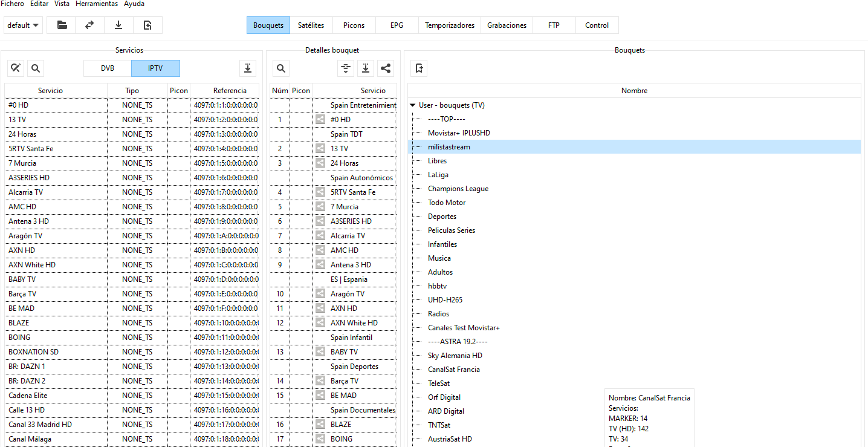Open the FTP tab
Viewport: 868px width, 447px height.
click(554, 25)
